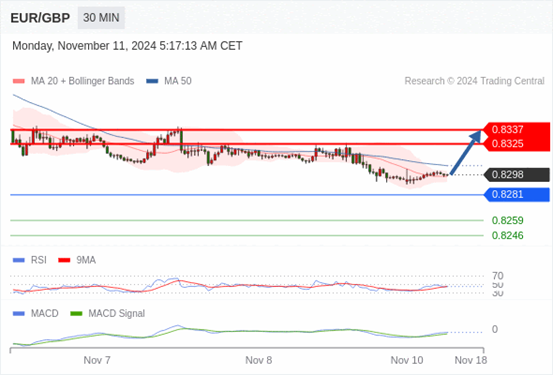Image resolution: width=553 pixels, height=375 pixels.
Task: Toggle the RSI legend entry
Action: tap(30, 260)
